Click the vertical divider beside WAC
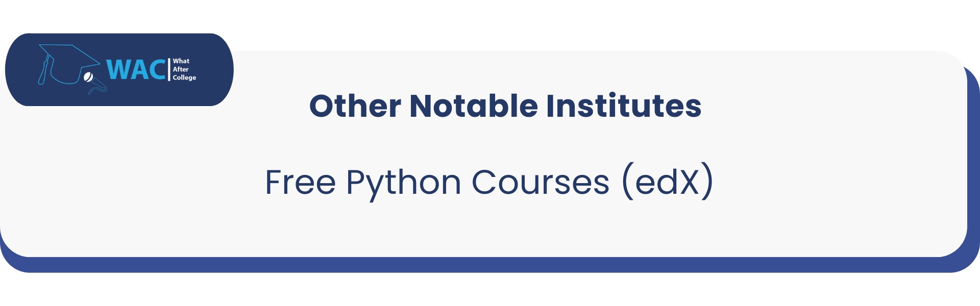Image resolution: width=980 pixels, height=306 pixels. 169,69
